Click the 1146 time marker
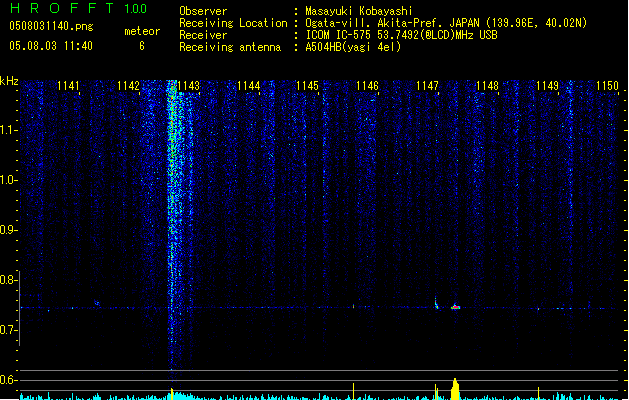 pyautogui.click(x=367, y=86)
